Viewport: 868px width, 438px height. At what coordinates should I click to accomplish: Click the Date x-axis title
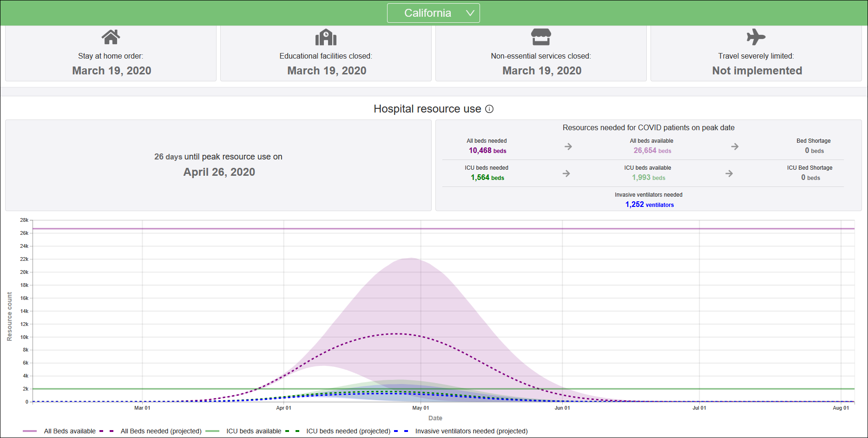pos(435,418)
